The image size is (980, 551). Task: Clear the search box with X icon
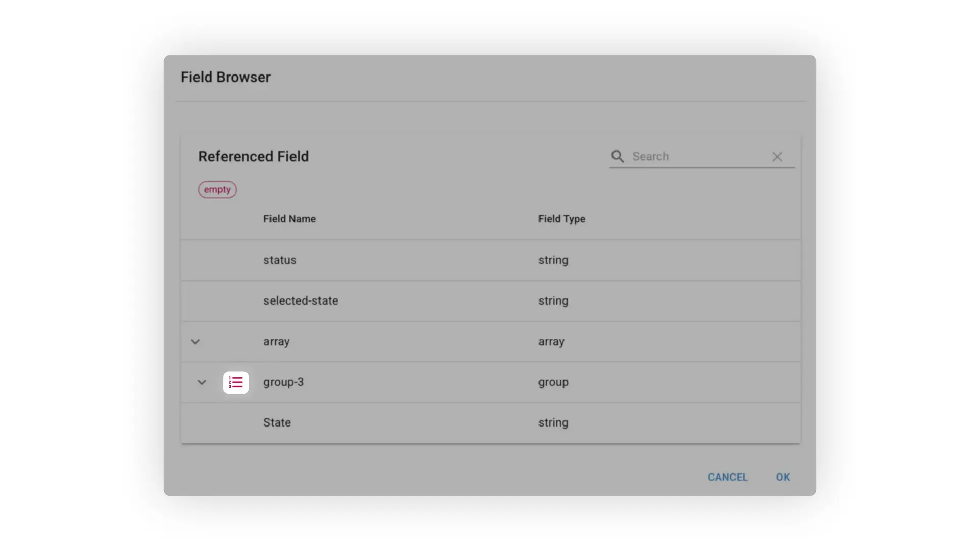point(777,157)
